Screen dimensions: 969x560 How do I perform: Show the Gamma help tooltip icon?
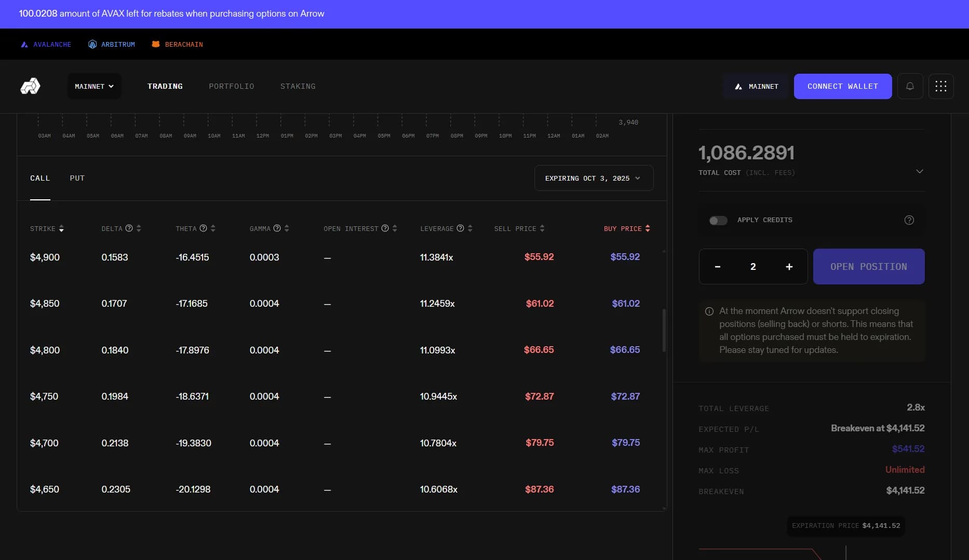(x=277, y=228)
